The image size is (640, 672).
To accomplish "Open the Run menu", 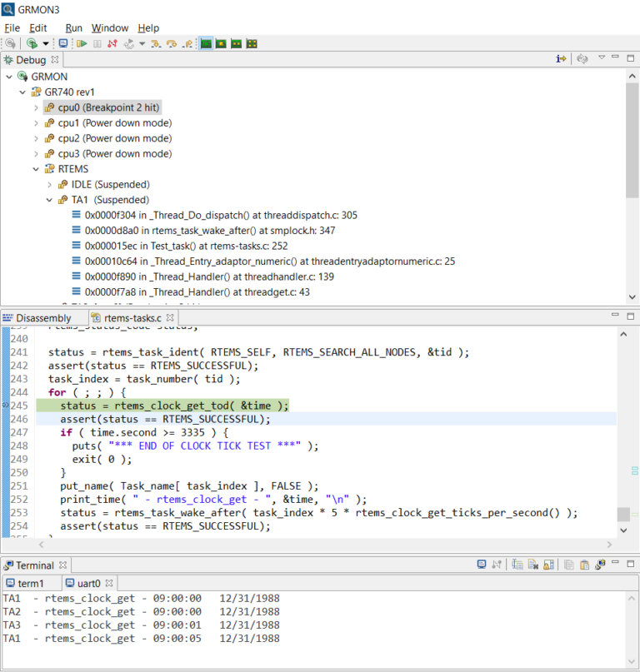I will [73, 27].
